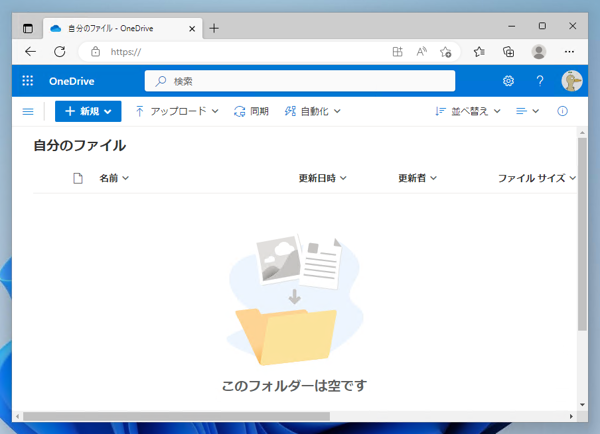
Task: View site information lock icon
Action: (x=95, y=52)
